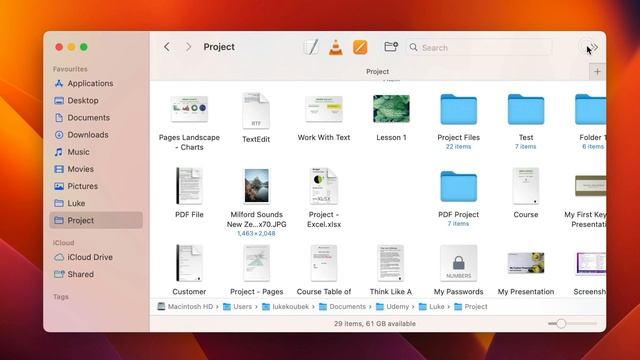
Task: Go forward with the right chevron
Action: pyautogui.click(x=188, y=47)
